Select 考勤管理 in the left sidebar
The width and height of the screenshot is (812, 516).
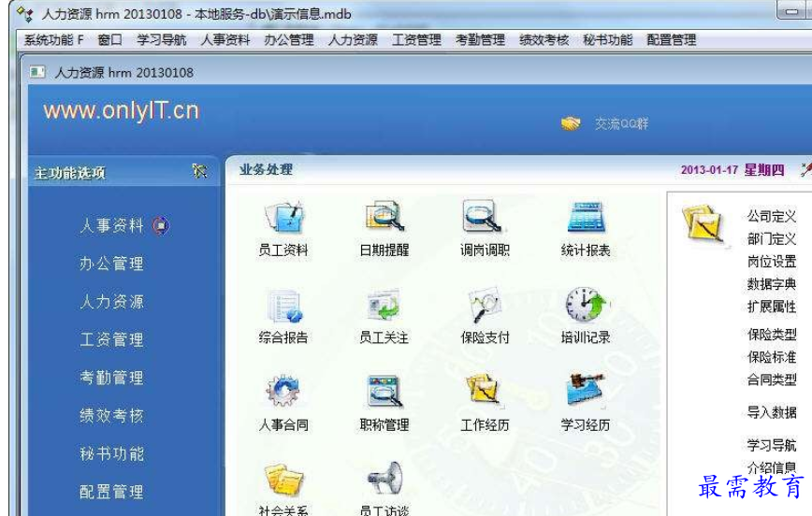[111, 378]
